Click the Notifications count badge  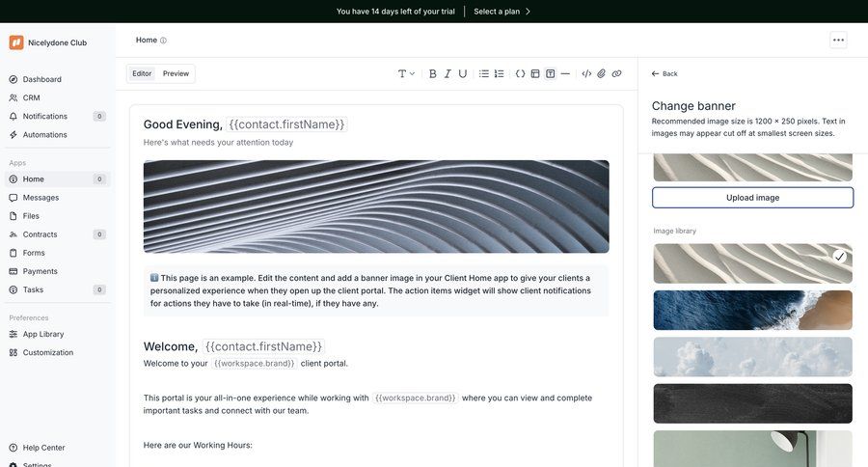(x=99, y=117)
